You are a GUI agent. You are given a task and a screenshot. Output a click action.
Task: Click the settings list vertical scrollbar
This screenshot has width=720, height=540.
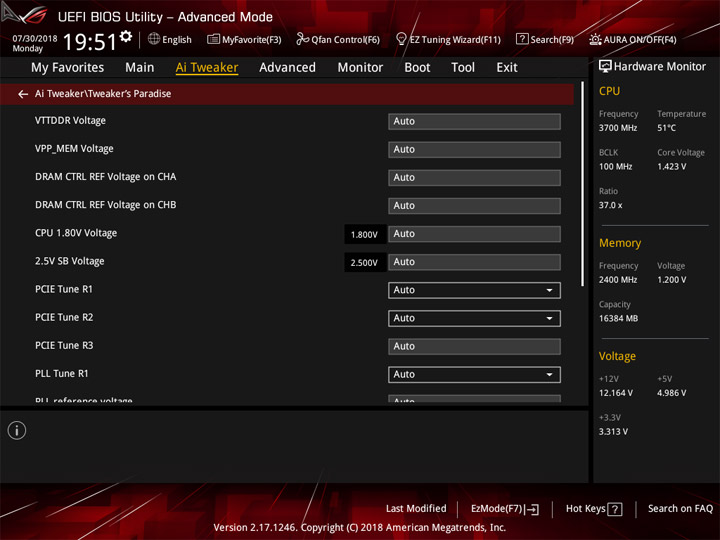(582, 184)
